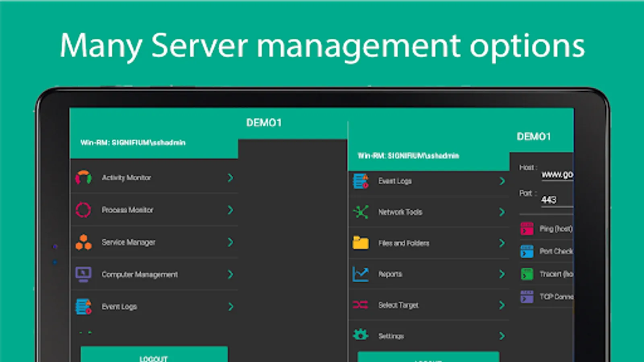Open the Process Monitor menu entry
Screen dimensions: 644x362
pyautogui.click(x=127, y=210)
